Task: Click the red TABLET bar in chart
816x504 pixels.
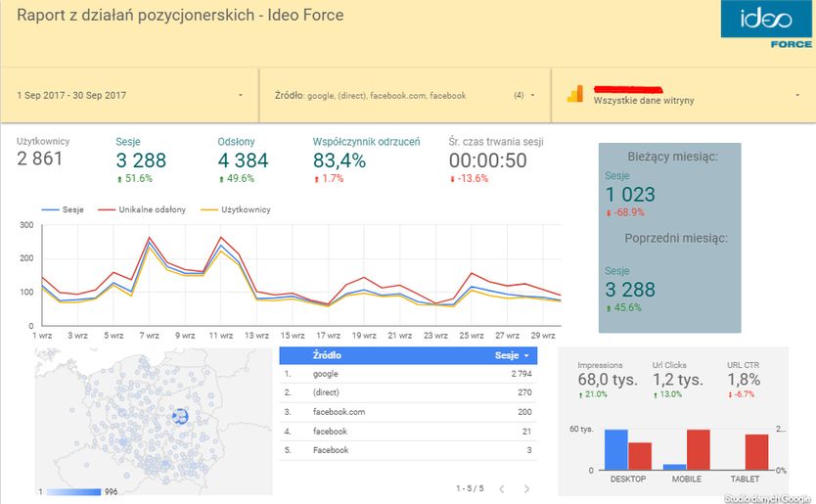Action: click(756, 452)
